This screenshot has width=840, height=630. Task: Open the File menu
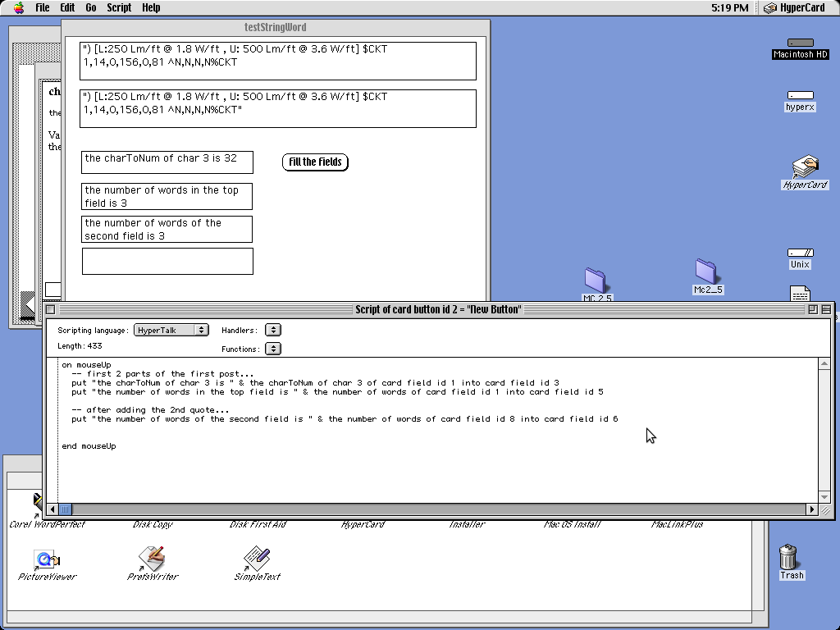(x=43, y=7)
